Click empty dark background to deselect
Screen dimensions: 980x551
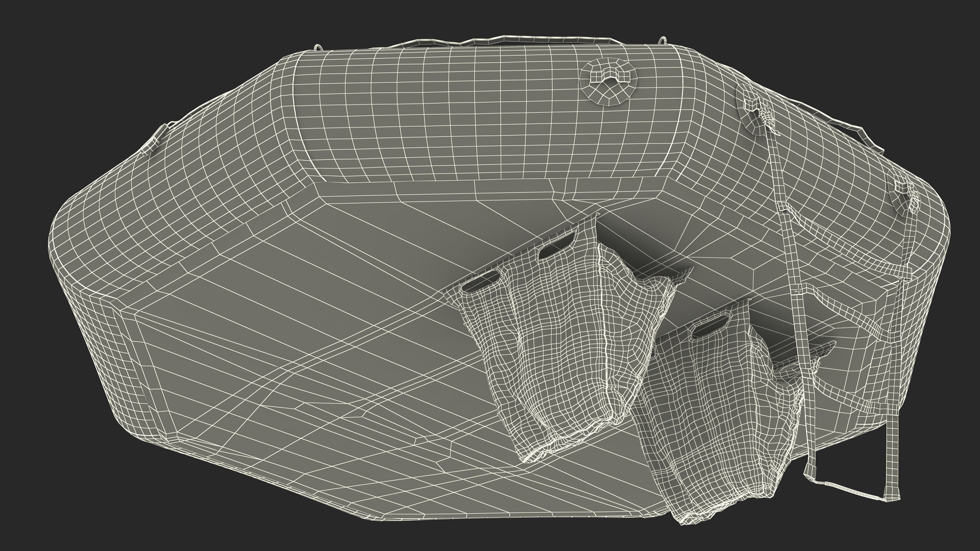tap(77, 61)
